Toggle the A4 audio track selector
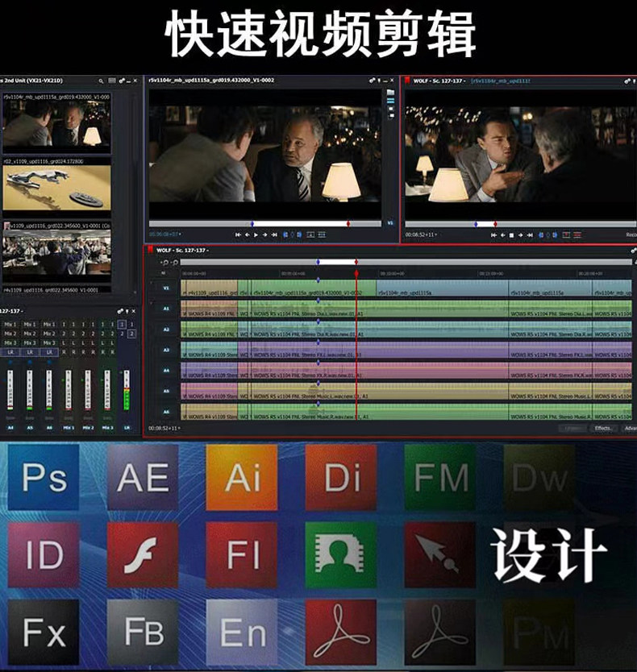 click(166, 371)
